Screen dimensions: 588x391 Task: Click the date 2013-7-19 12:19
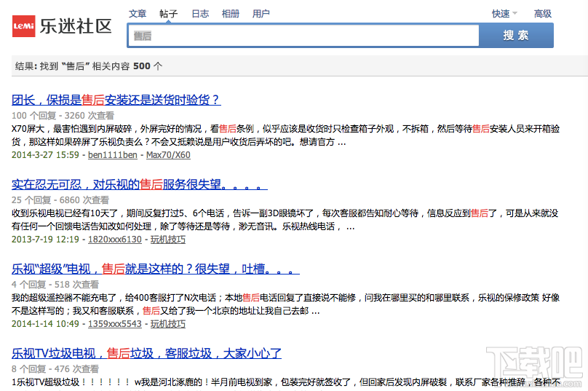coord(45,240)
